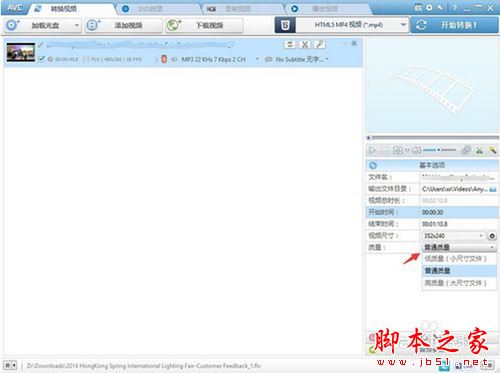Click the link/attachment icon in preview toolbar
This screenshot has width=500, height=373.
pos(466,150)
